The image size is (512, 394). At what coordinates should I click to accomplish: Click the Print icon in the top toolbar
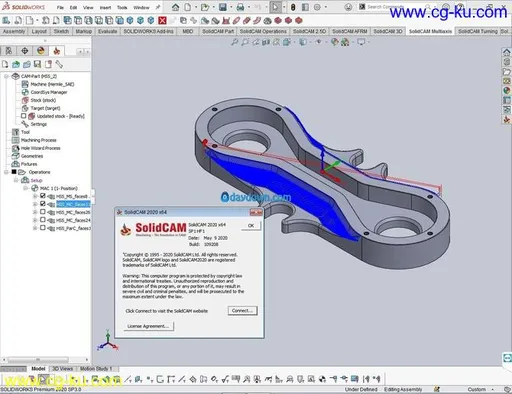pos(240,7)
